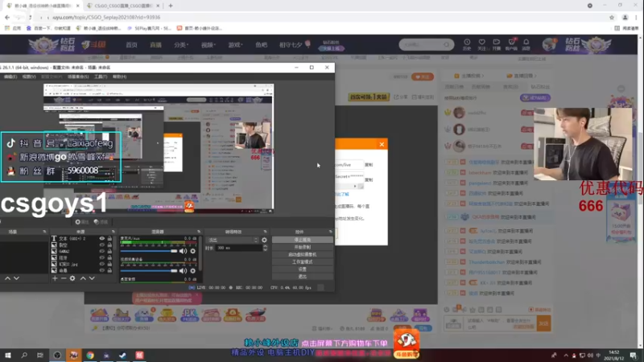This screenshot has width=644, height=362.
Task: Mute the second mixer channel speaker icon
Action: tap(184, 270)
